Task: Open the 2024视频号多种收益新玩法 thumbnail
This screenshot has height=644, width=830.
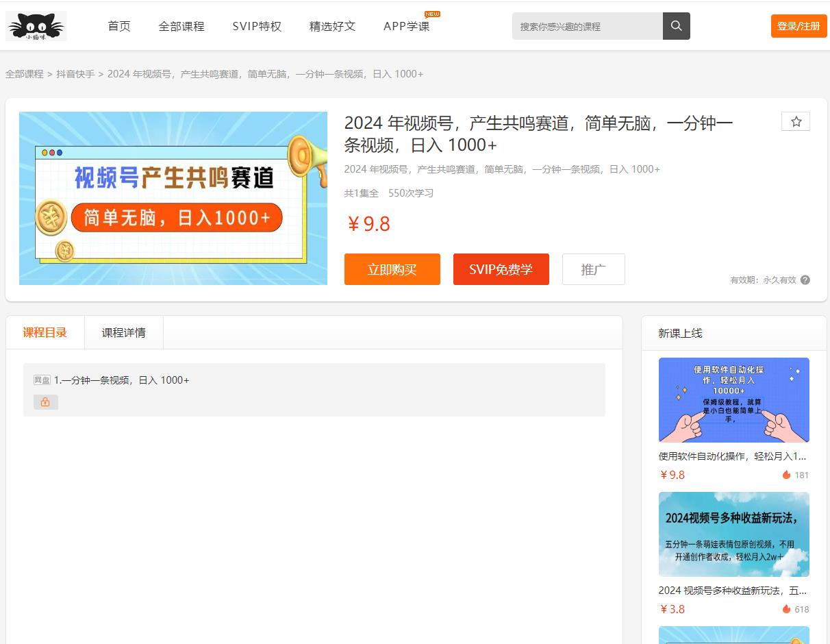Action: [x=734, y=534]
